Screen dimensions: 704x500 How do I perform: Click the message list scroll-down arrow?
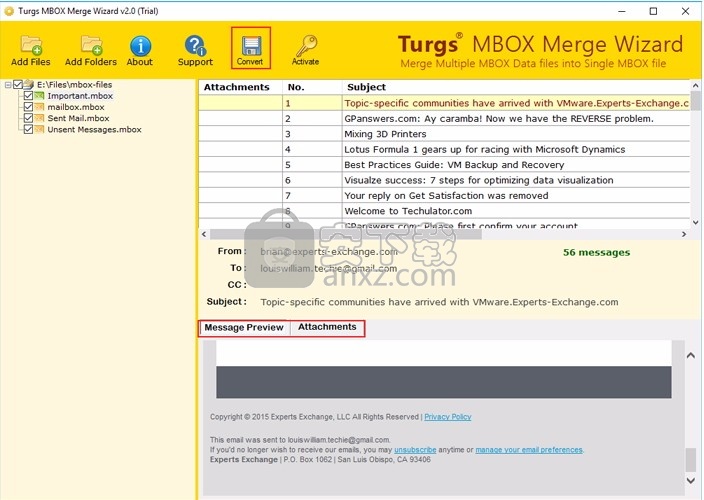[695, 223]
